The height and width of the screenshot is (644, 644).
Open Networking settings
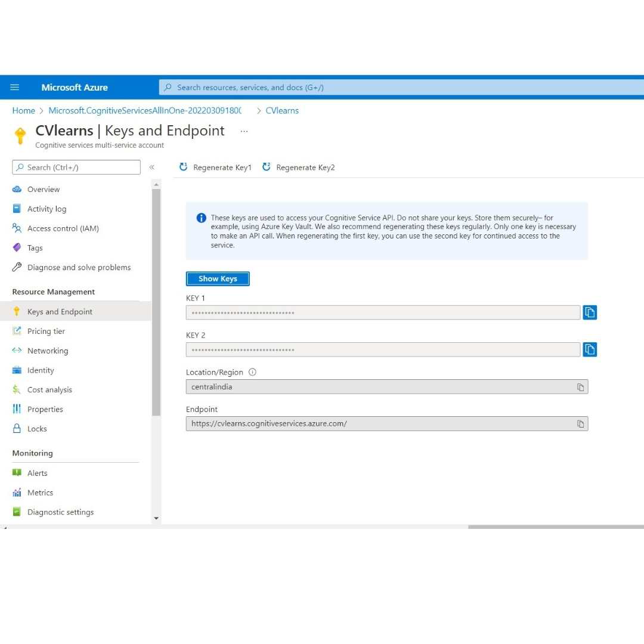tap(48, 351)
